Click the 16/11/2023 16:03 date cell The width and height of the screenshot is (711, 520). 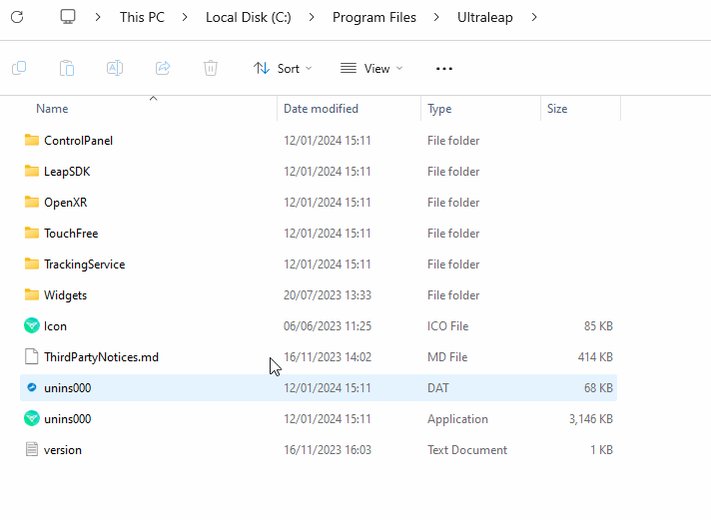point(327,450)
